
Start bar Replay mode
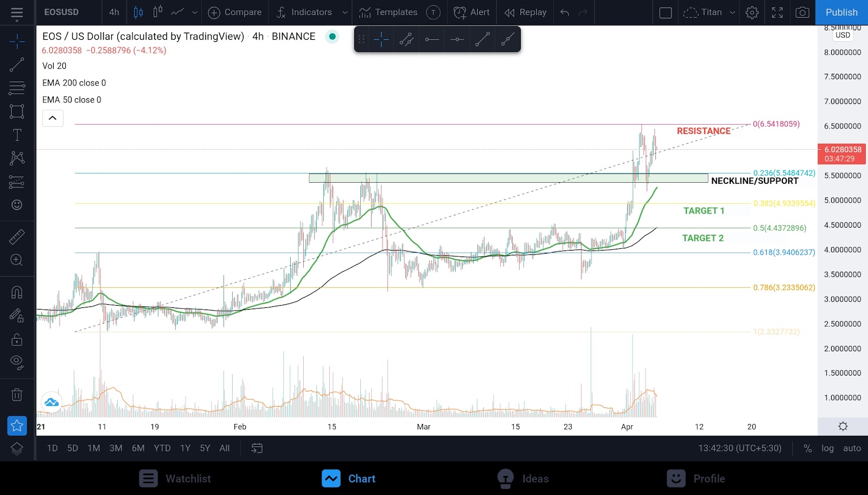pyautogui.click(x=525, y=12)
